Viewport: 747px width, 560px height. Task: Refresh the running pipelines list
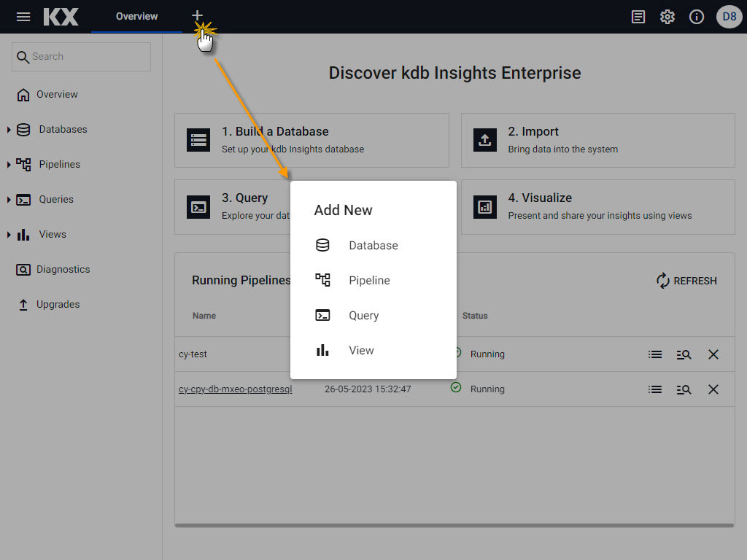pos(686,281)
